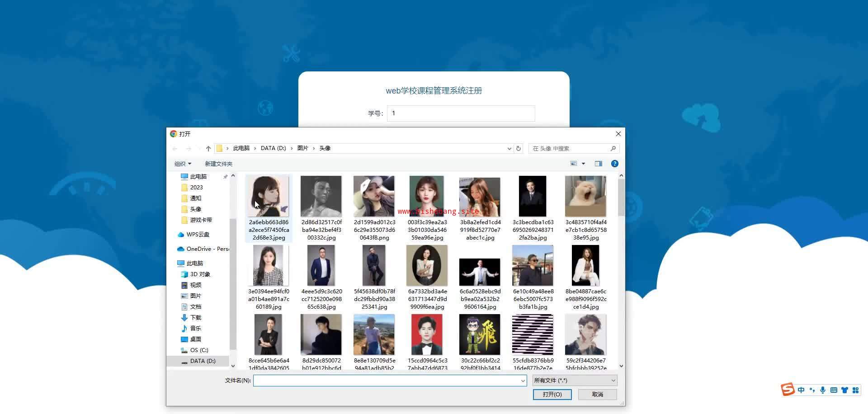Click the magnifier icon in the search box
The height and width of the screenshot is (414, 868).
click(613, 148)
